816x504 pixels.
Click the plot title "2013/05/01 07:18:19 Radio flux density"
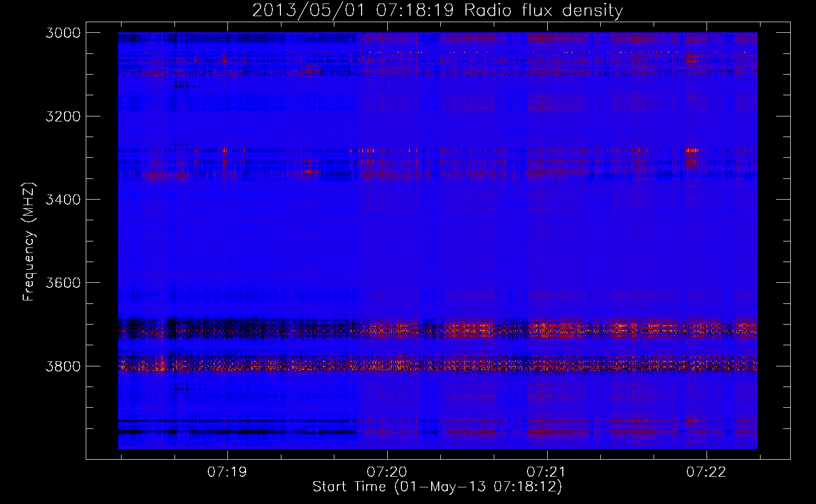(437, 11)
